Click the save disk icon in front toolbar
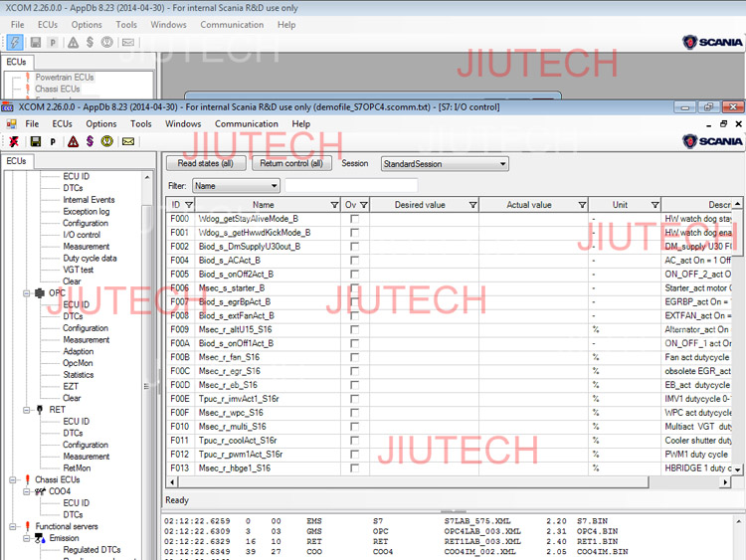 pyautogui.click(x=35, y=141)
